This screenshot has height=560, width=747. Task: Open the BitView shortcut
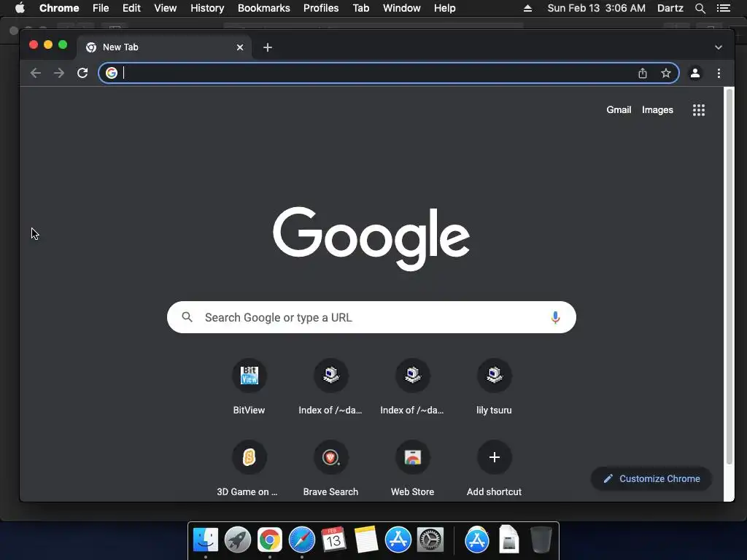(249, 376)
